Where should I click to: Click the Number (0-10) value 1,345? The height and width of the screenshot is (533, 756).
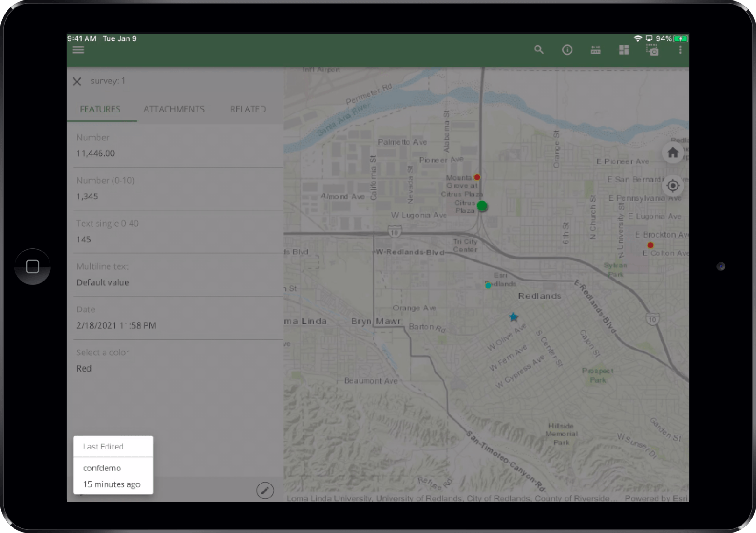point(87,196)
